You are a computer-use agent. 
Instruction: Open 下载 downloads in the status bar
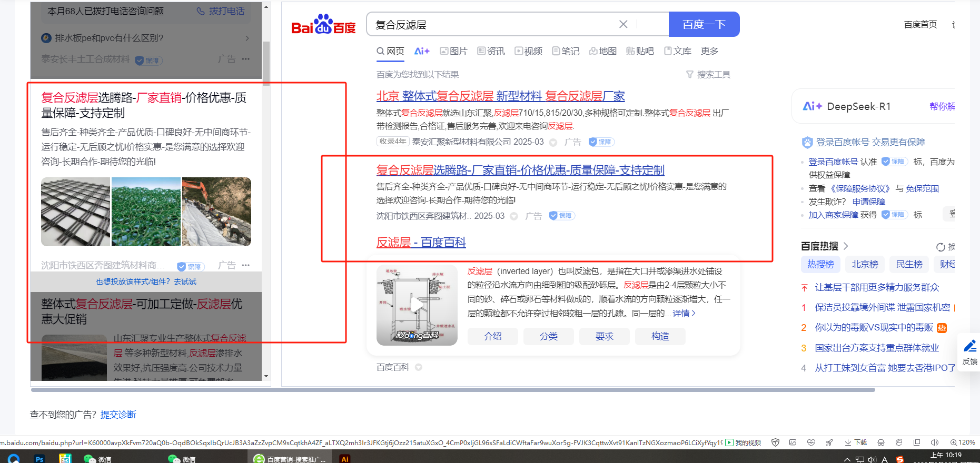coord(856,442)
